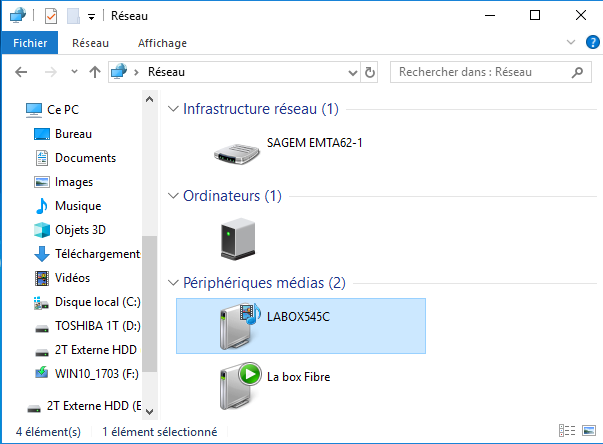Go up one level with the up arrow

(95, 72)
